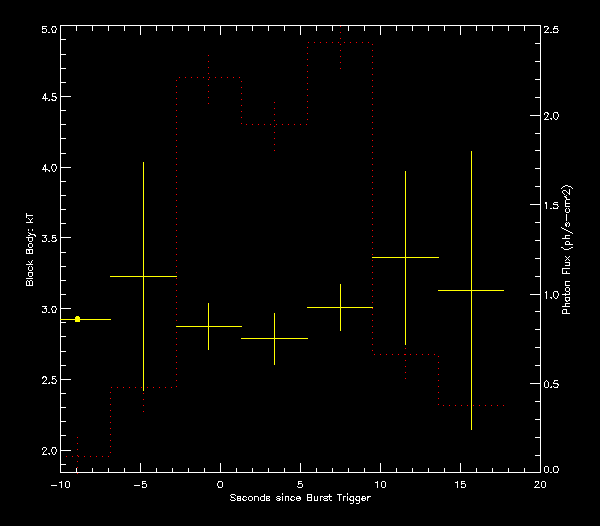Click the rightmost yellow data point cross
The image size is (600, 526).
coord(471,290)
